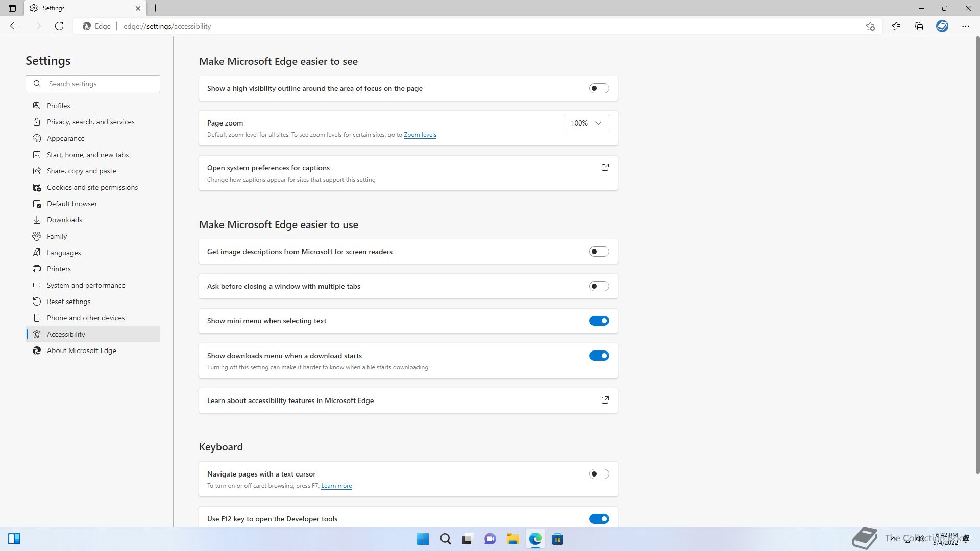This screenshot has width=980, height=551.
Task: Click the Downloads arrow sidebar icon
Action: tap(37, 220)
